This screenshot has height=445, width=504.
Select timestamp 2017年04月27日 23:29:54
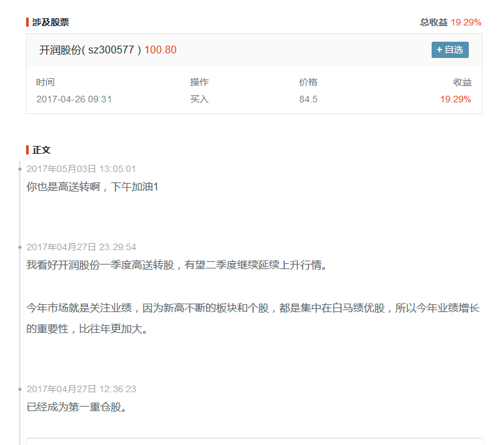pyautogui.click(x=82, y=247)
